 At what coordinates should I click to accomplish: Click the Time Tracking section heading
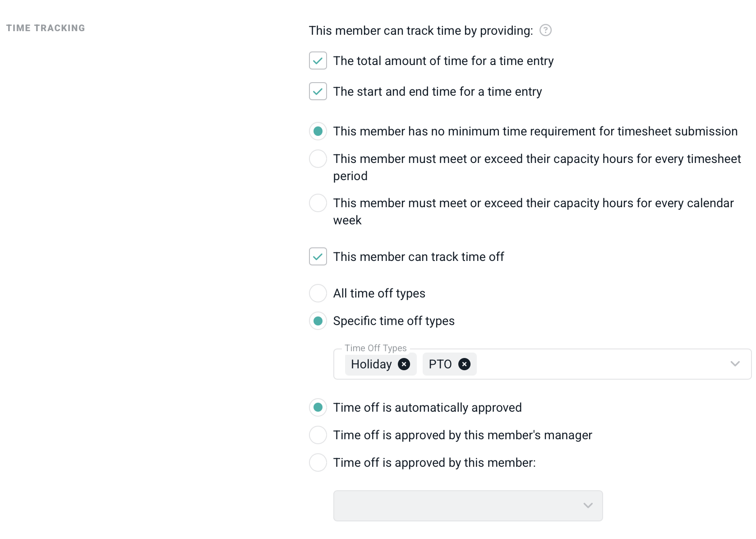pyautogui.click(x=46, y=28)
